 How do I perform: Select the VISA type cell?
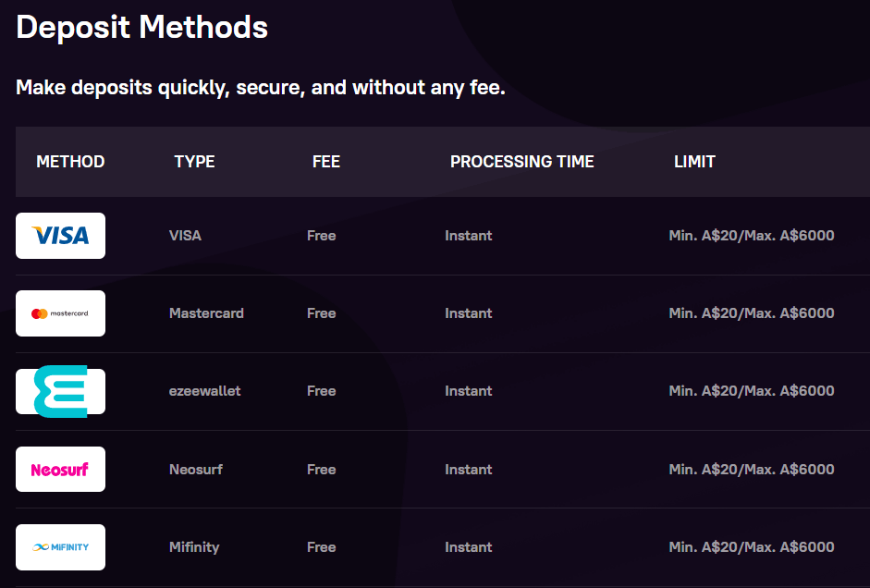(x=185, y=236)
